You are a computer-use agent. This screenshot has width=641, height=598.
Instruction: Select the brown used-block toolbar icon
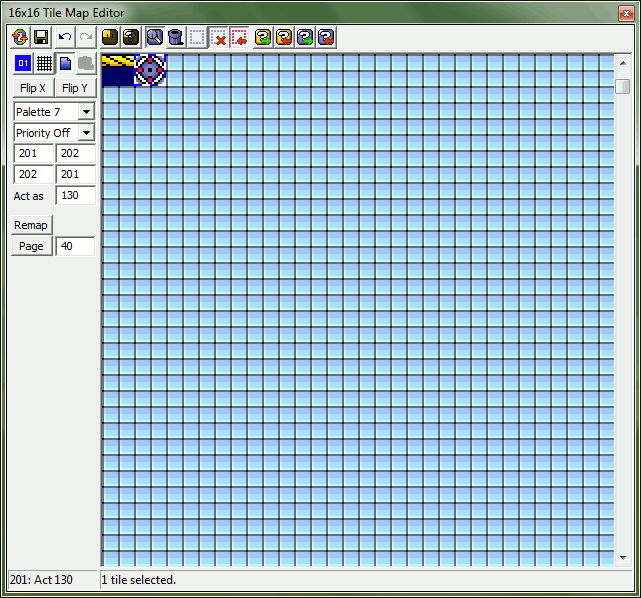tap(110, 38)
